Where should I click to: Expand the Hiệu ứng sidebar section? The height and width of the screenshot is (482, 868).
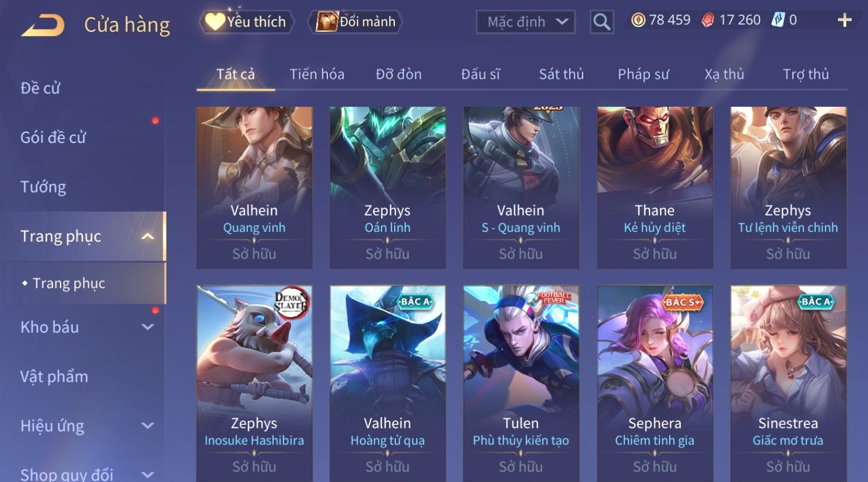coord(148,425)
